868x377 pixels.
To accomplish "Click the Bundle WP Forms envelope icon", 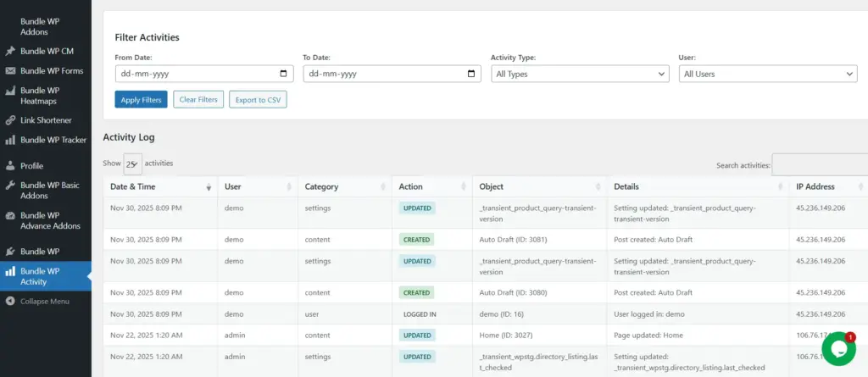I will (10, 71).
